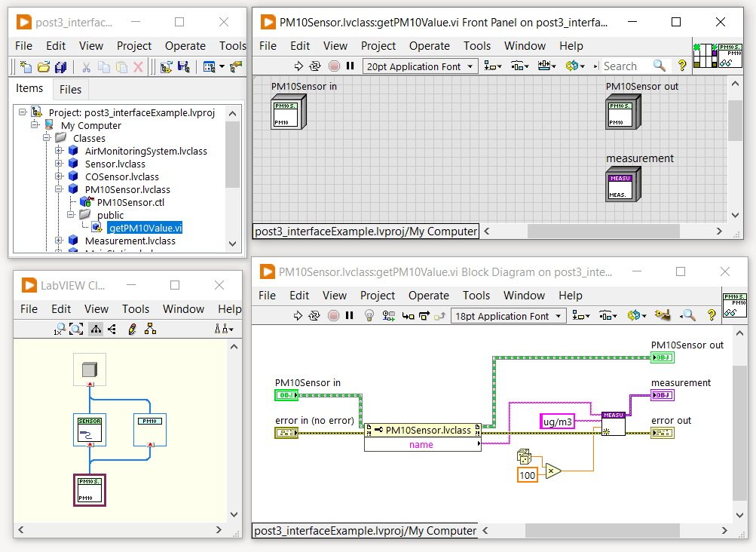Toggle Highlight Execution light bulb
756x552 pixels.
click(x=369, y=316)
